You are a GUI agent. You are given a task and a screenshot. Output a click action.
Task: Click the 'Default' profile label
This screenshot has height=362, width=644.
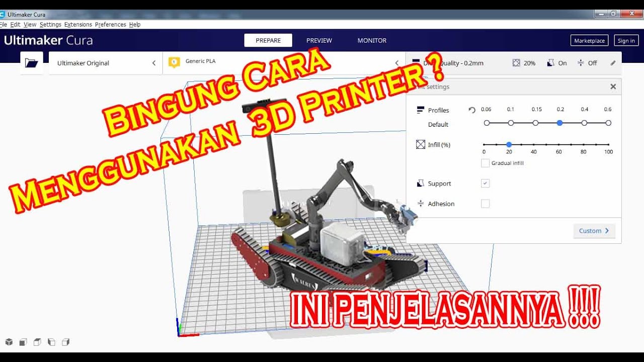[438, 124]
